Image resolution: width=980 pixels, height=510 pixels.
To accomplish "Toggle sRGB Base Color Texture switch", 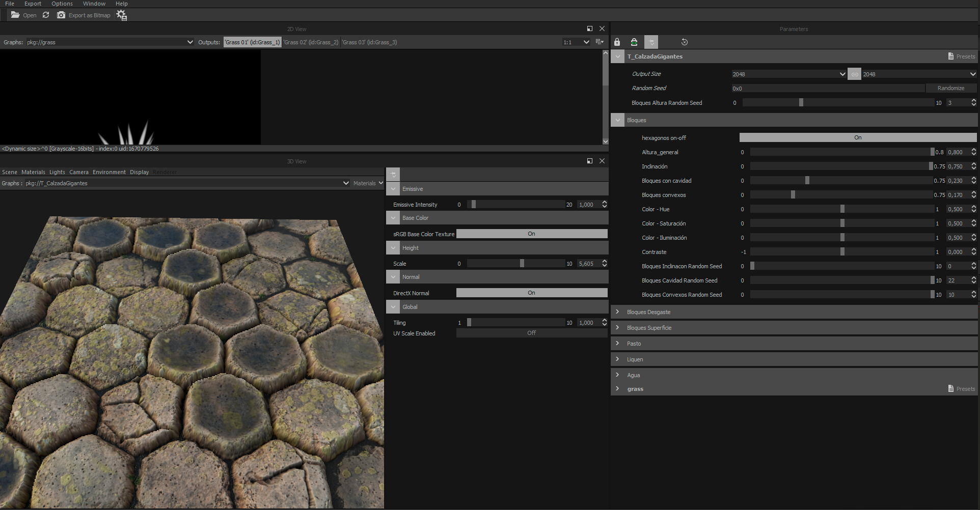I will click(x=531, y=234).
